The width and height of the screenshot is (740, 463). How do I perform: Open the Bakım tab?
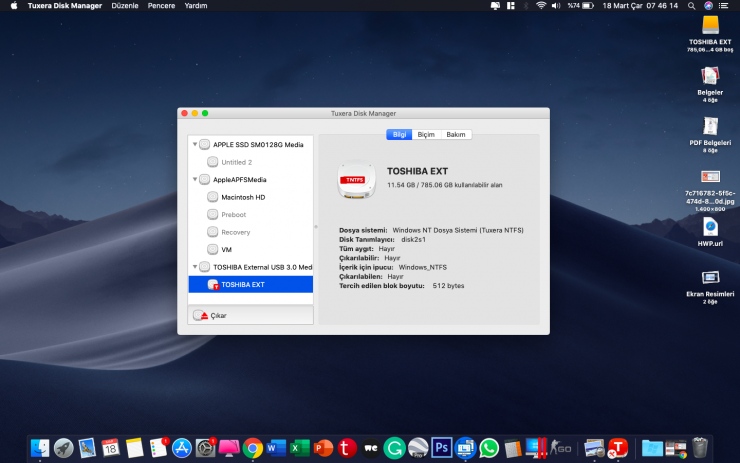tap(456, 135)
